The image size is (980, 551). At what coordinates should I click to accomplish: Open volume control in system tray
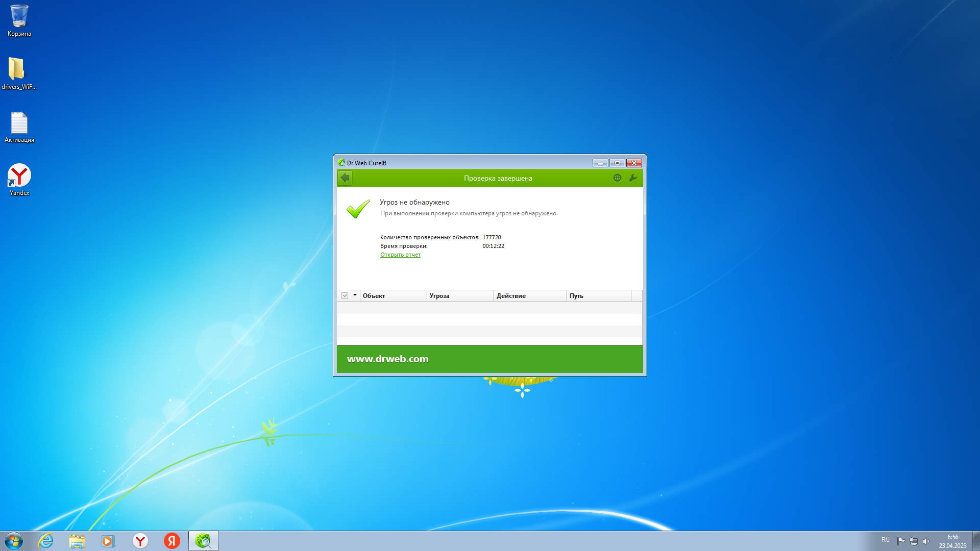pyautogui.click(x=926, y=541)
